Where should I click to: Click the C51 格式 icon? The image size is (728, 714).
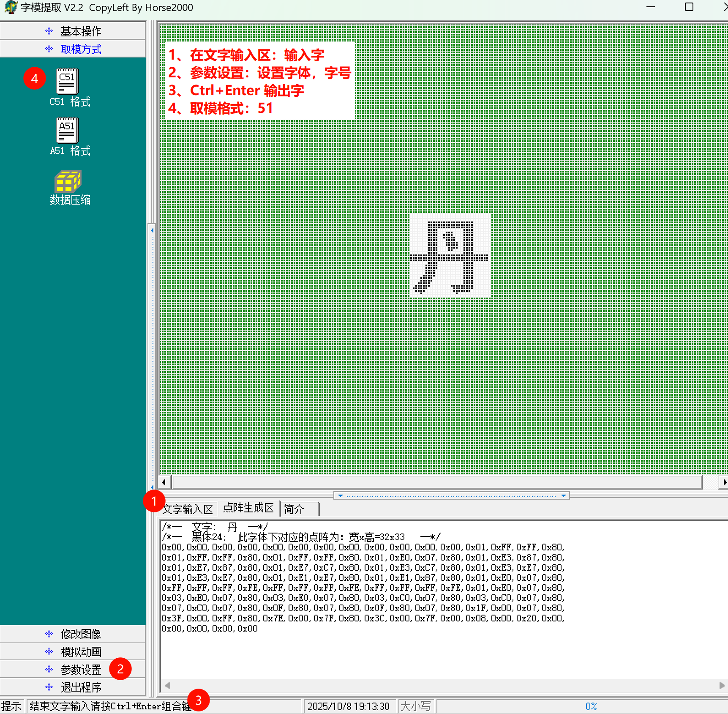pyautogui.click(x=68, y=81)
